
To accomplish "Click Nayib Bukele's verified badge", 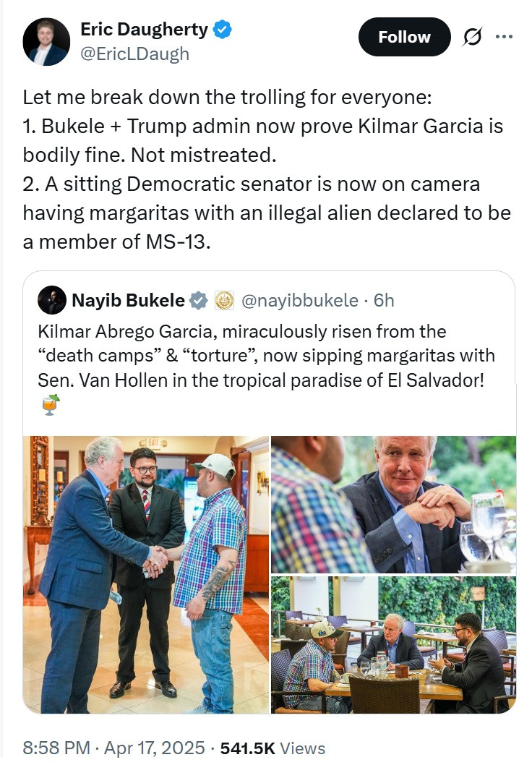I will pos(199,300).
